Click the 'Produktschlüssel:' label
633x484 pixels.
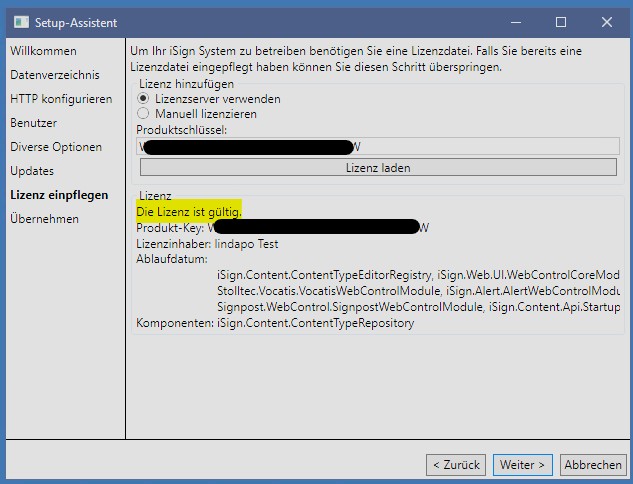pos(182,130)
